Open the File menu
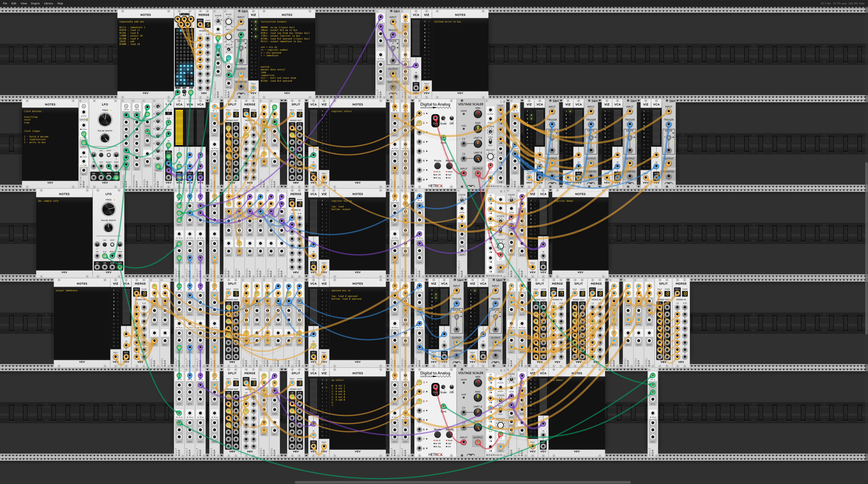The height and width of the screenshot is (484, 868). click(x=5, y=3)
